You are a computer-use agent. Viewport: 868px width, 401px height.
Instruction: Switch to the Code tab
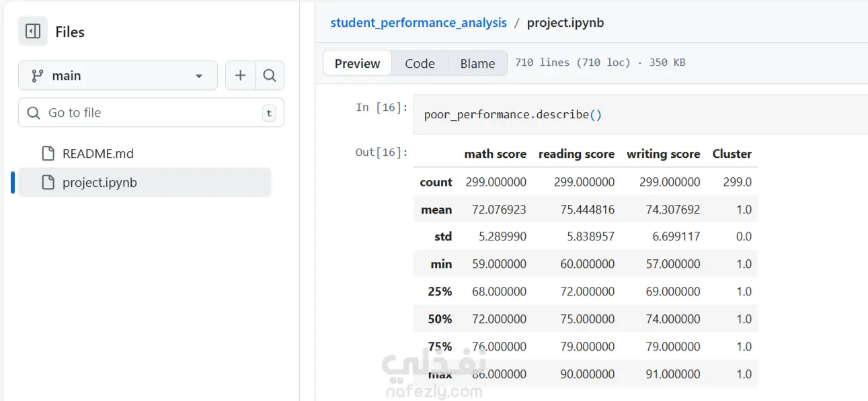pyautogui.click(x=420, y=63)
